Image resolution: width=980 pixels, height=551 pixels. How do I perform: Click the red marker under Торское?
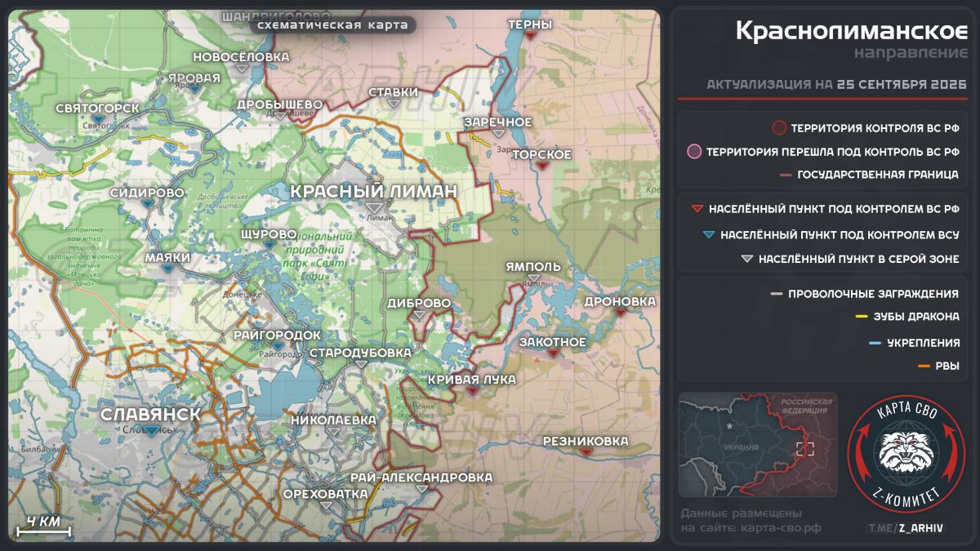pos(541,167)
